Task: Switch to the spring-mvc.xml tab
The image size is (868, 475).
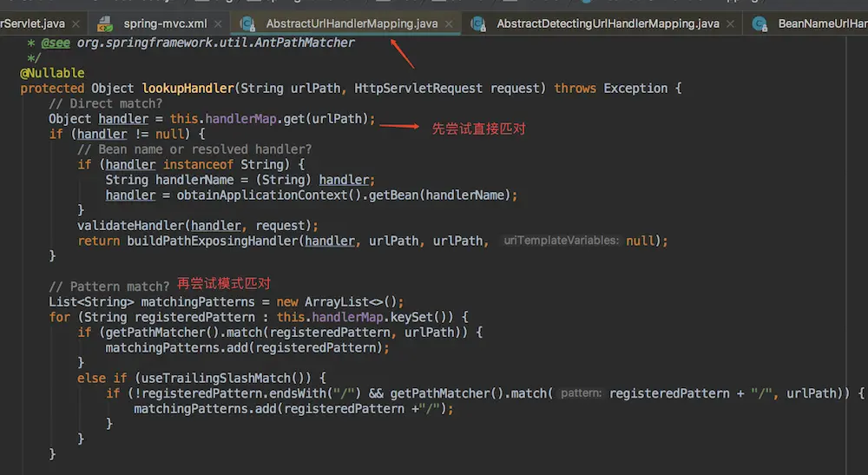Action: coord(165,23)
